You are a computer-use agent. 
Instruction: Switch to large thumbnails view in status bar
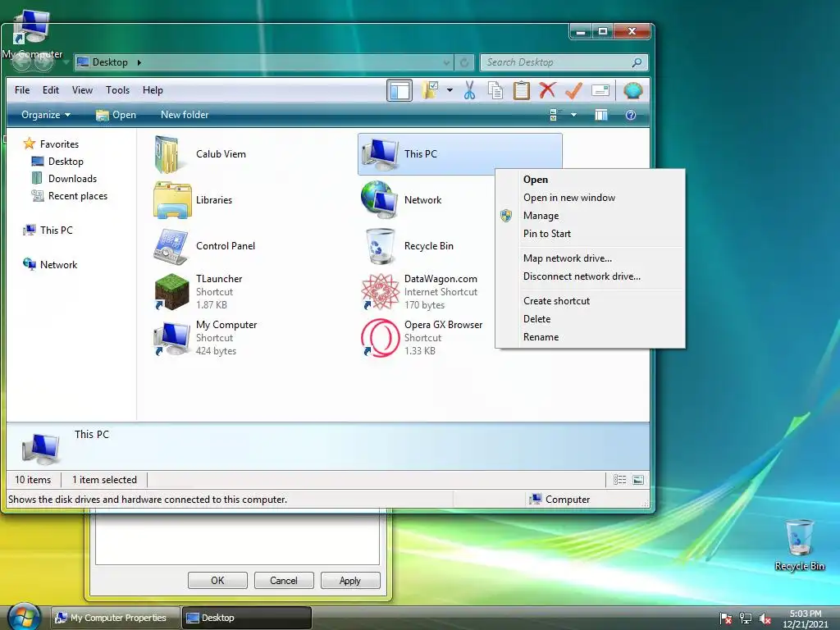[638, 479]
